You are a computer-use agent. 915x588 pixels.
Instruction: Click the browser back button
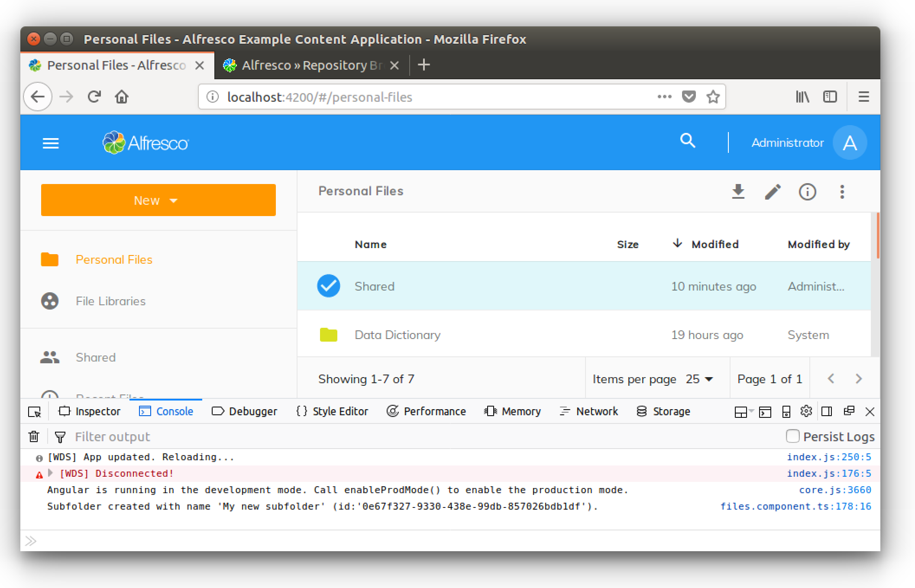tap(38, 97)
